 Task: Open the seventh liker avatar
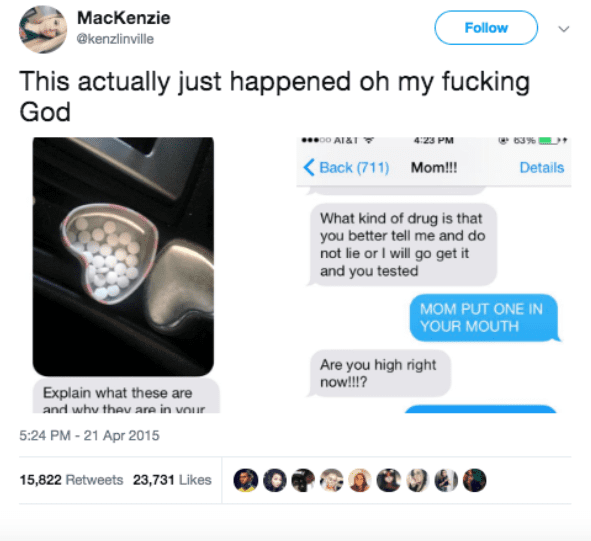pos(417,480)
